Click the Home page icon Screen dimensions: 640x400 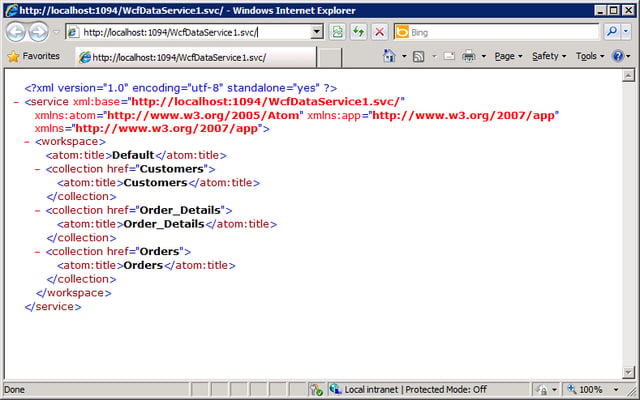coord(389,56)
